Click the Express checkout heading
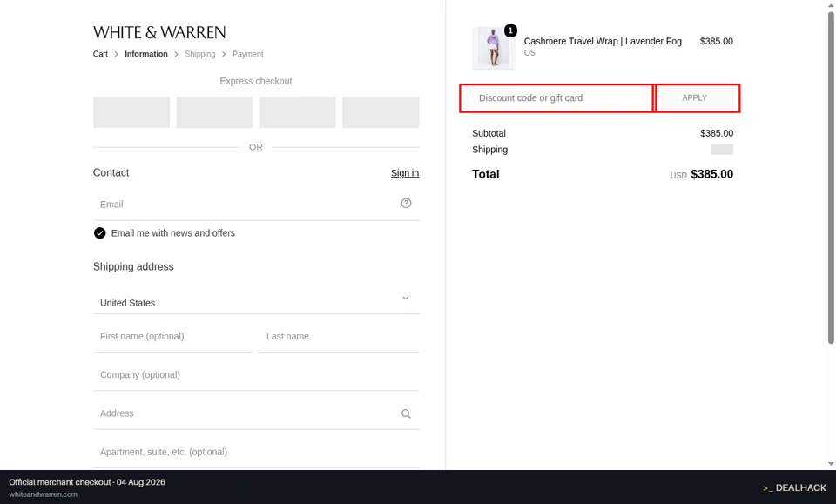This screenshot has width=836, height=504. pyautogui.click(x=256, y=81)
